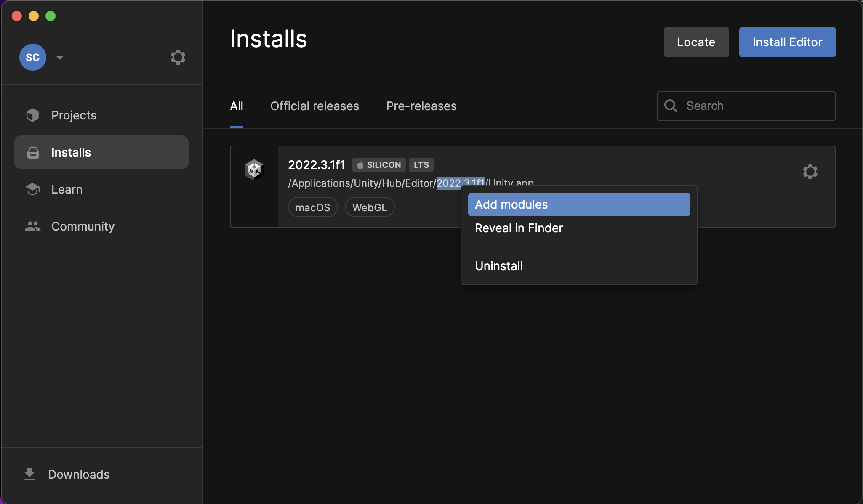Choose Uninstall from the context menu
This screenshot has width=863, height=504.
coord(499,266)
